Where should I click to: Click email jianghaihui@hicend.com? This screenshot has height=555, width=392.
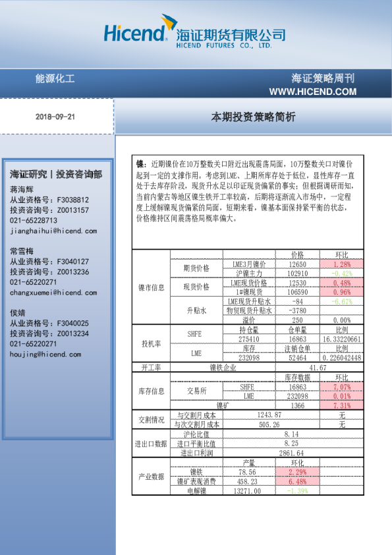53,231
